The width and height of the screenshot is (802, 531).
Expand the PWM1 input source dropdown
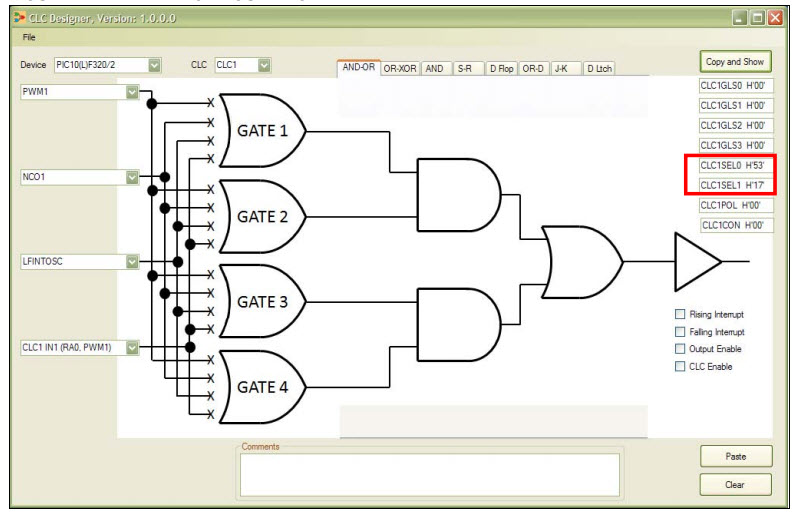(132, 92)
